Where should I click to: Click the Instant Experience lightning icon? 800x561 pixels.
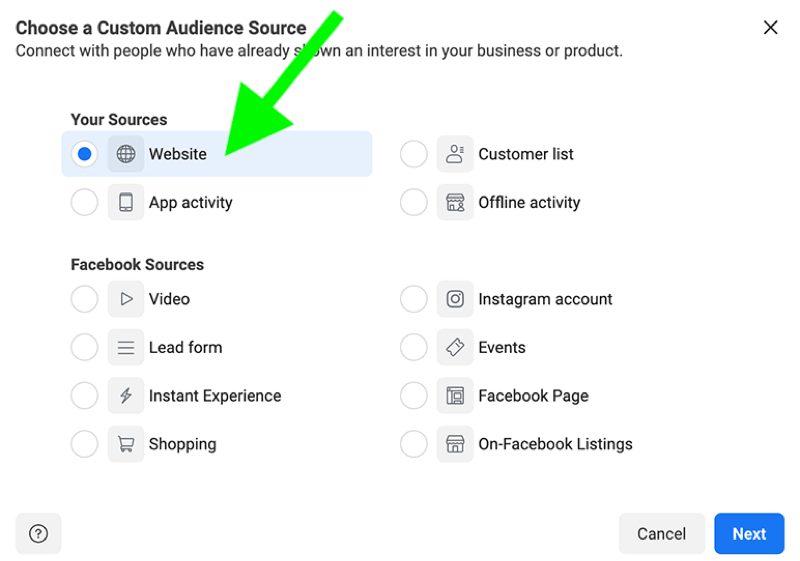coord(126,396)
